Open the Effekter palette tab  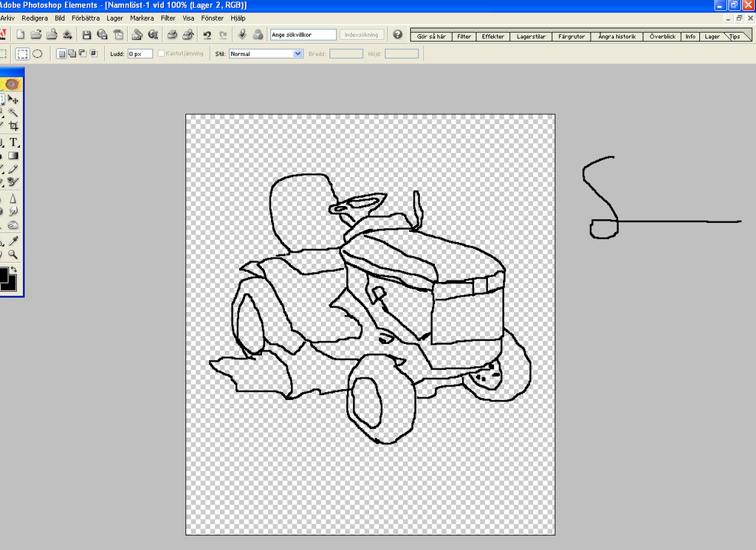coord(492,37)
